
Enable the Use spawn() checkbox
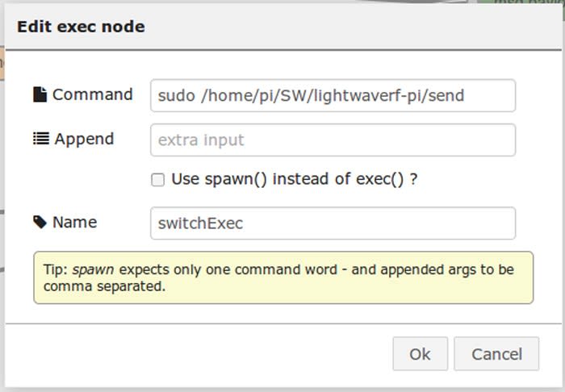(x=158, y=180)
